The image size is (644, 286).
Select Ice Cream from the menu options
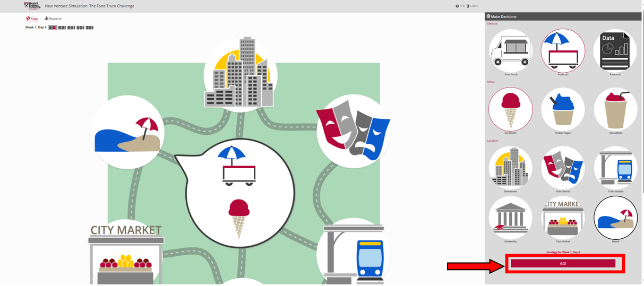(510, 109)
